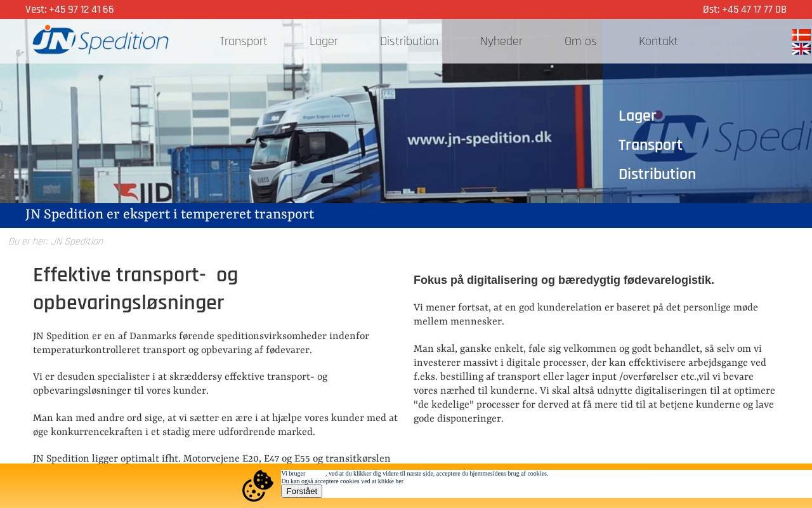Click the Forstået cookie button
The width and height of the screenshot is (812, 508).
pyautogui.click(x=301, y=491)
